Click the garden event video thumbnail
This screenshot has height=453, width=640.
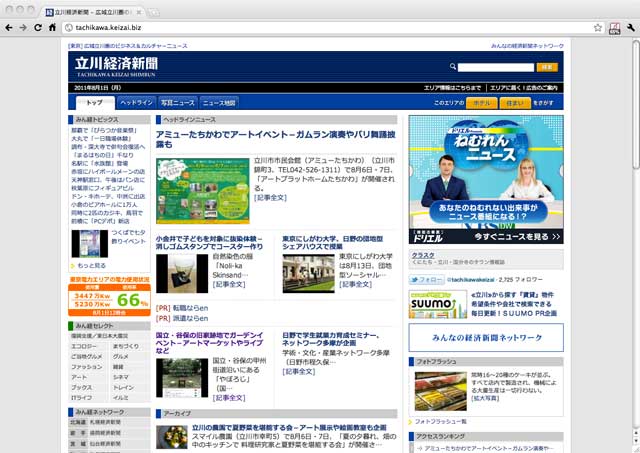pos(182,378)
